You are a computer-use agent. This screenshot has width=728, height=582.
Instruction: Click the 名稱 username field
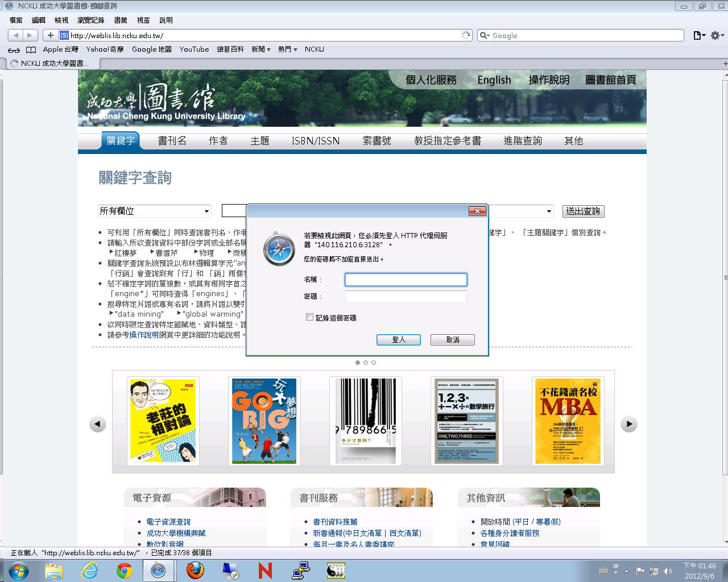406,279
